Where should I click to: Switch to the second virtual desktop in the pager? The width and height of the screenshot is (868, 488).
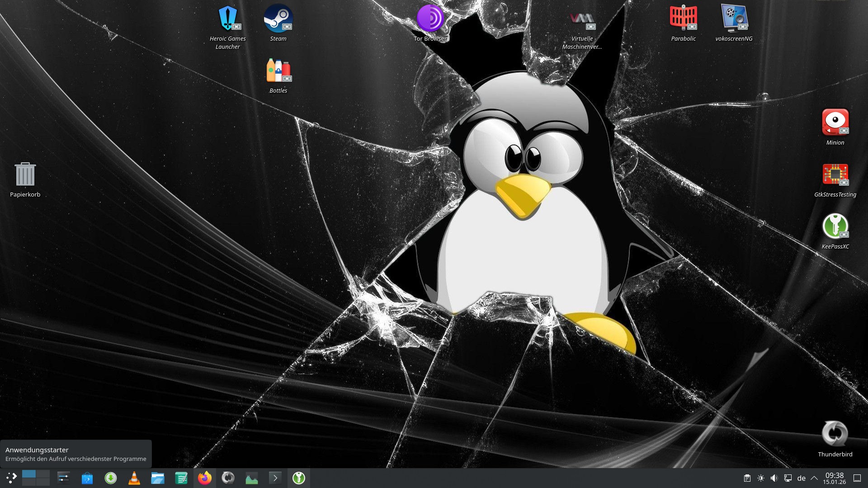tap(43, 474)
